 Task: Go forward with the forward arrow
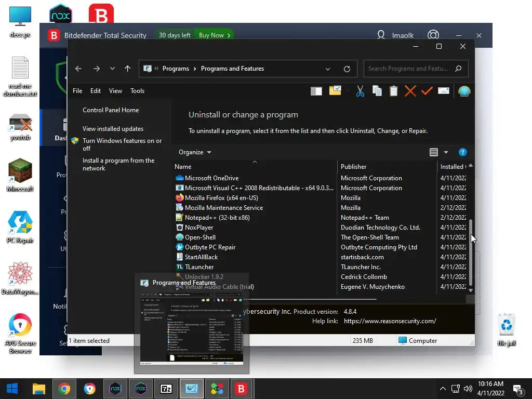coord(96,69)
